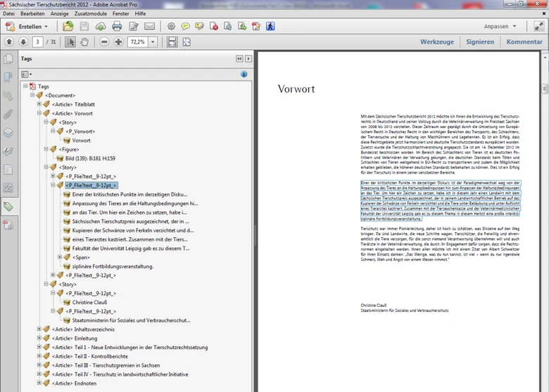Click the accessibility check icon
This screenshot has height=392, width=549.
[270, 26]
